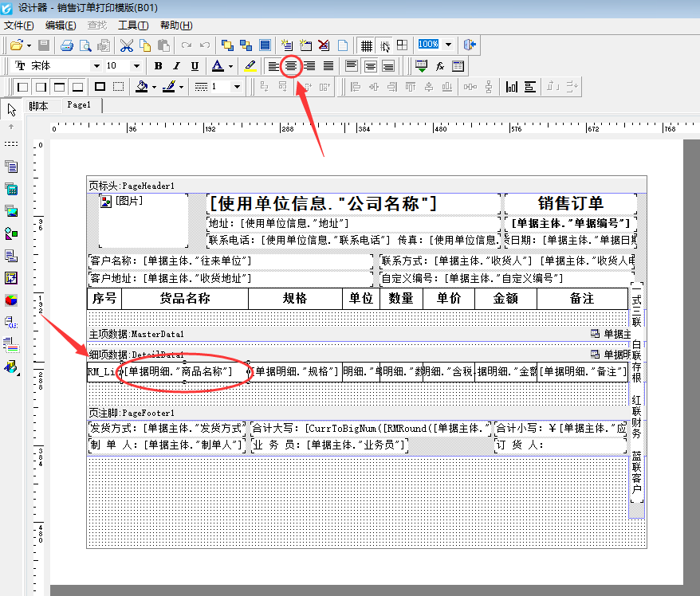Click the highlight color marker icon
This screenshot has width=700, height=596.
pos(250,66)
